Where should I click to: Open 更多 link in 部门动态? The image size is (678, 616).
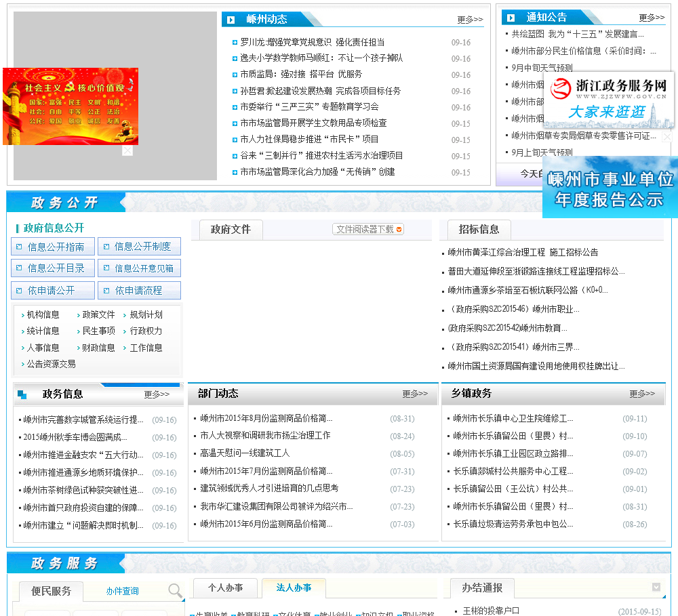click(415, 394)
